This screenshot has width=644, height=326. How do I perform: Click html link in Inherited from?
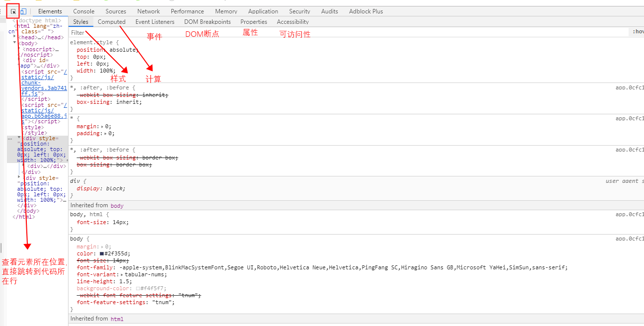point(117,319)
